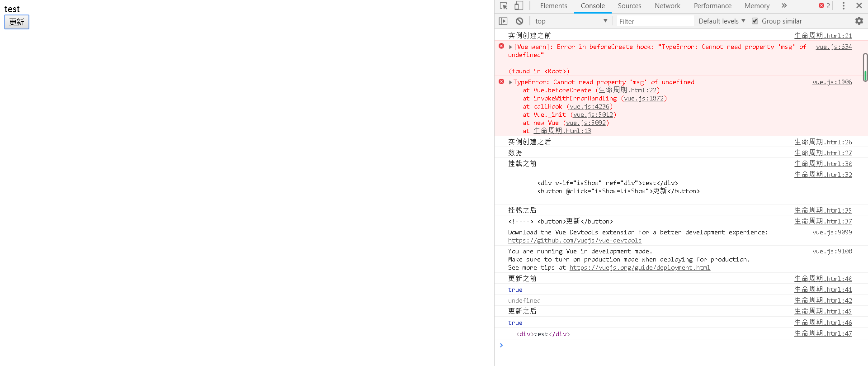Screen dimensions: 868x366
Task: Switch to the Performance tab
Action: click(712, 6)
